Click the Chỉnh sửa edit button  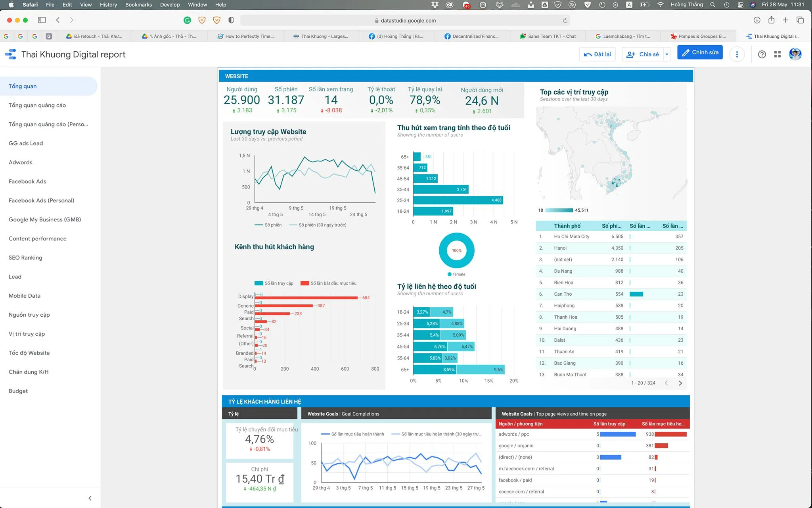700,52
